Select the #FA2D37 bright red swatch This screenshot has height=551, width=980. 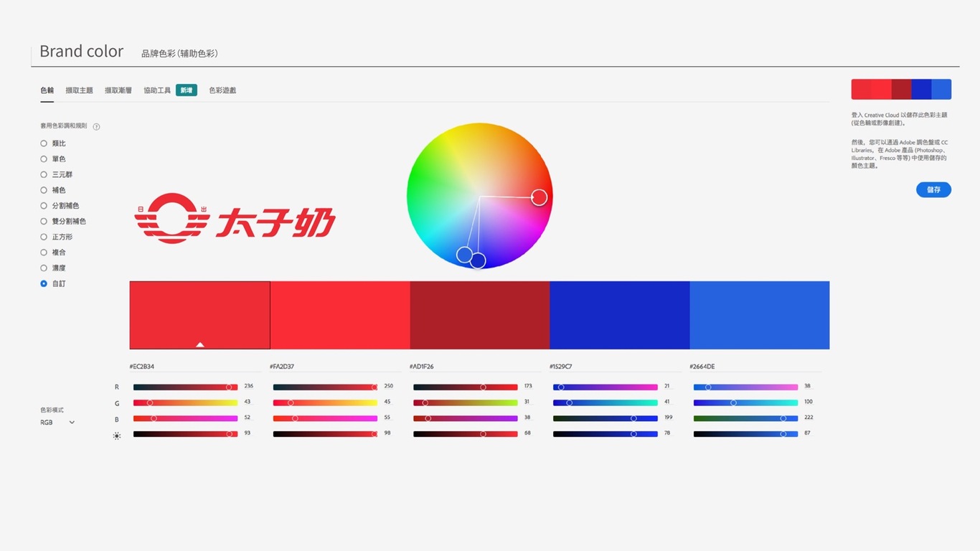click(x=340, y=315)
